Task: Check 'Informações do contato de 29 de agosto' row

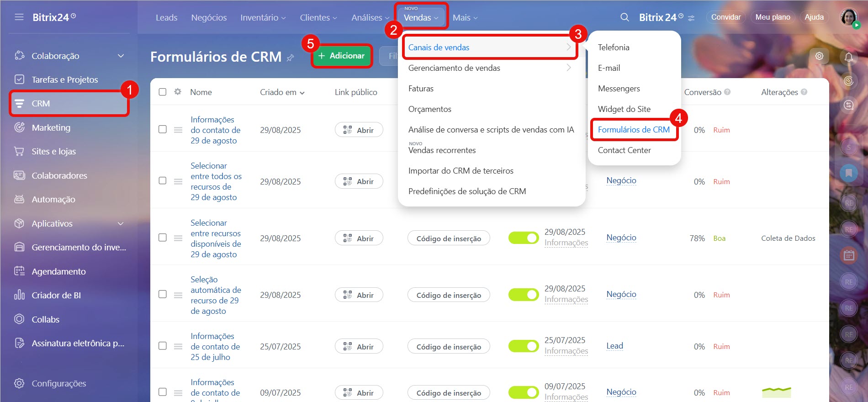Action: pyautogui.click(x=163, y=129)
